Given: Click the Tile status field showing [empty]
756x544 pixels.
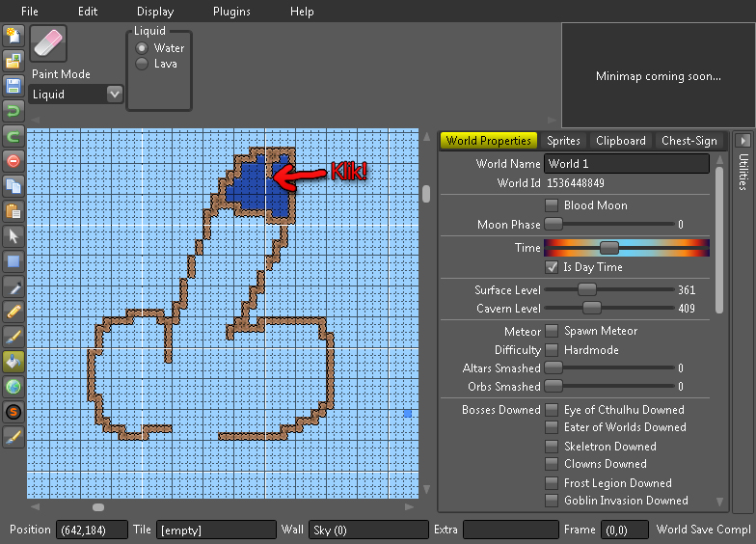Looking at the screenshot, I should click(x=216, y=530).
